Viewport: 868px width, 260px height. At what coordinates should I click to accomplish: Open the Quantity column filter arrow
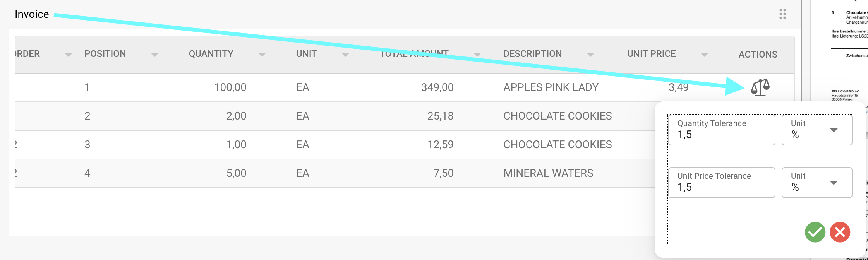(262, 55)
